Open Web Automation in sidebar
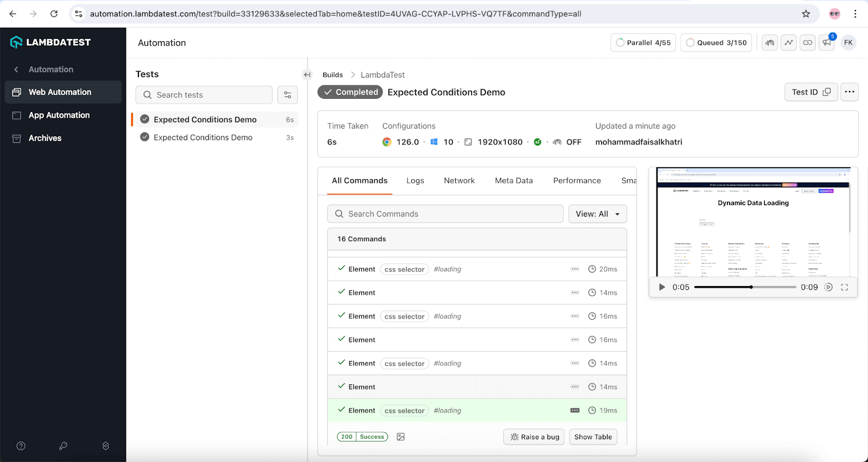 [63, 92]
